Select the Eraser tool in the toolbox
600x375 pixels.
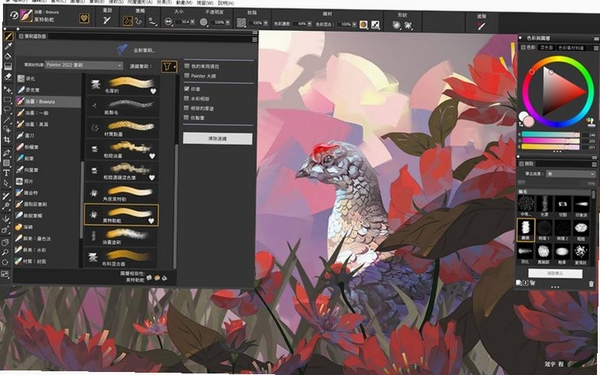tap(8, 76)
